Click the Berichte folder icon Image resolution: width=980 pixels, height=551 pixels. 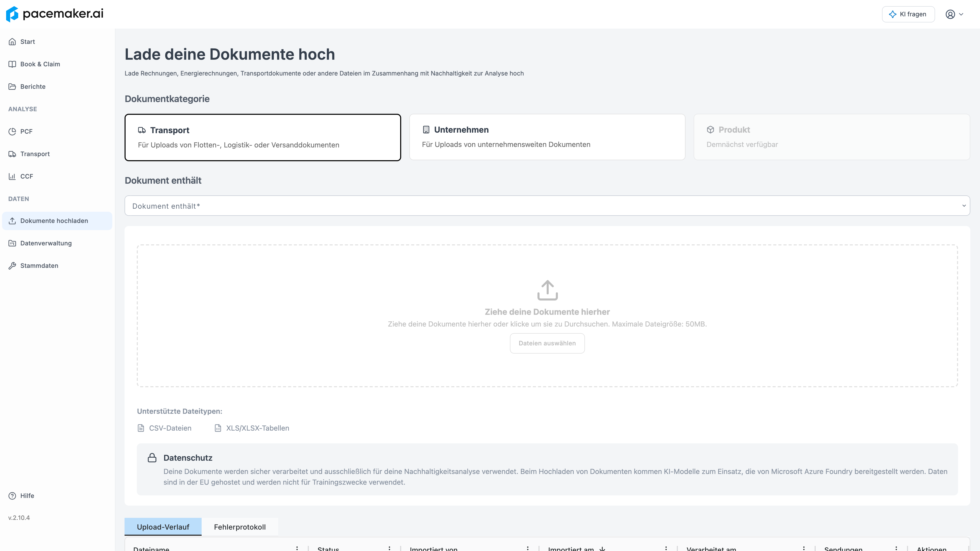[x=12, y=87]
